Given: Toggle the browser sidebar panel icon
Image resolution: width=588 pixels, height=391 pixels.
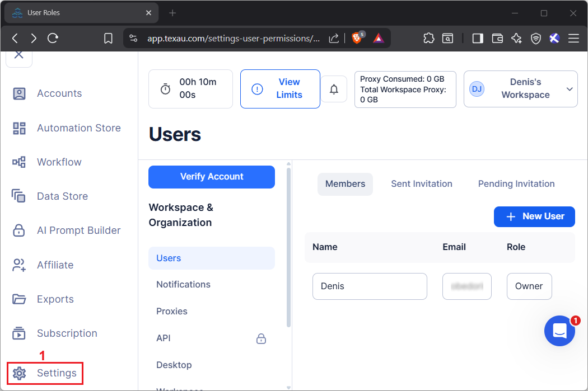Looking at the screenshot, I should coord(478,38).
